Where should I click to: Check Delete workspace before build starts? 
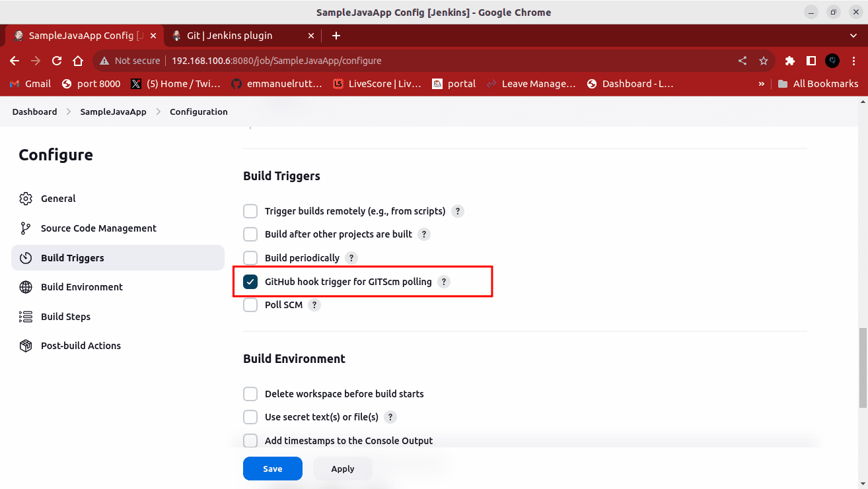[x=250, y=394]
